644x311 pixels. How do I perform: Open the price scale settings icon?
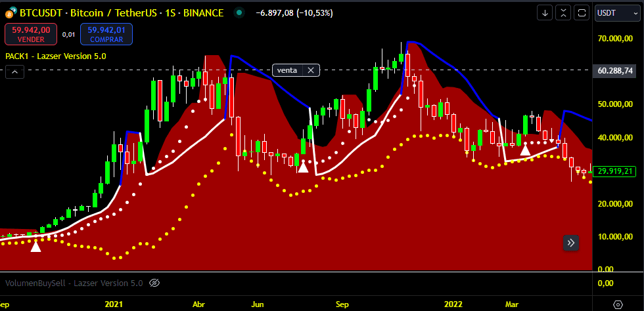(x=618, y=304)
